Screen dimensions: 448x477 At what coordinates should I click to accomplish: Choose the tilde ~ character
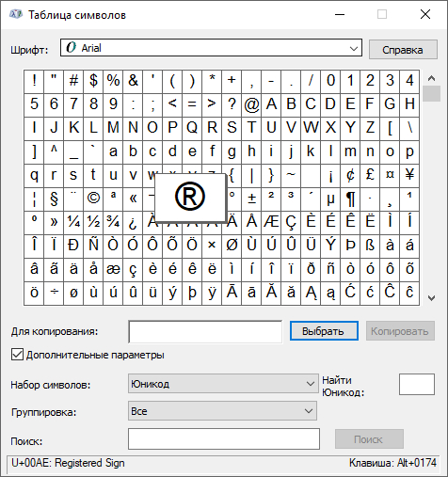point(291,176)
